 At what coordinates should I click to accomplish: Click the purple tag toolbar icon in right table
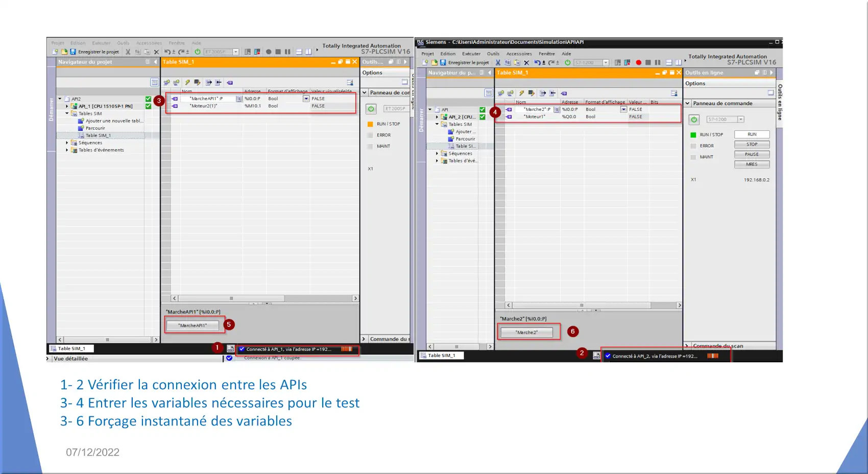[564, 93]
